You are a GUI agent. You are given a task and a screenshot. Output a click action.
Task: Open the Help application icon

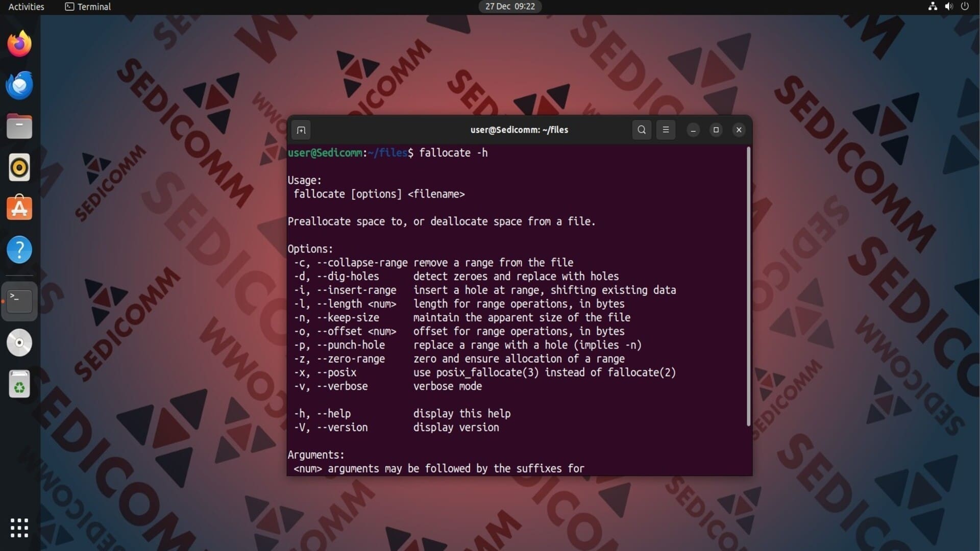(x=19, y=250)
